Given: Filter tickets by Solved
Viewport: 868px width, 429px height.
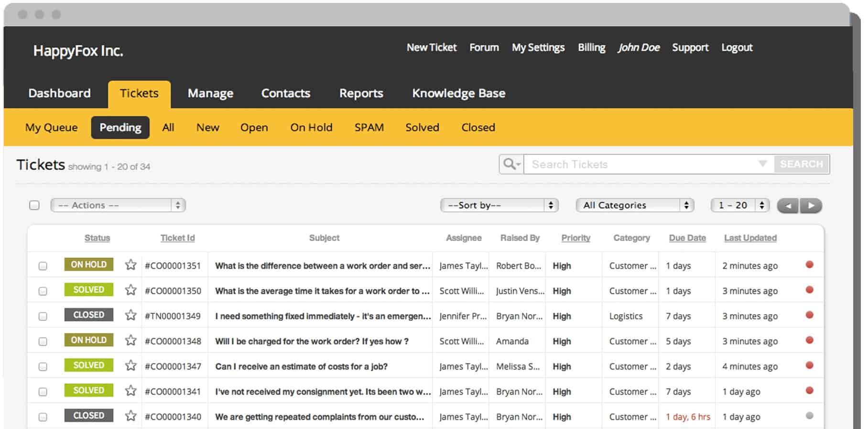Looking at the screenshot, I should [423, 128].
